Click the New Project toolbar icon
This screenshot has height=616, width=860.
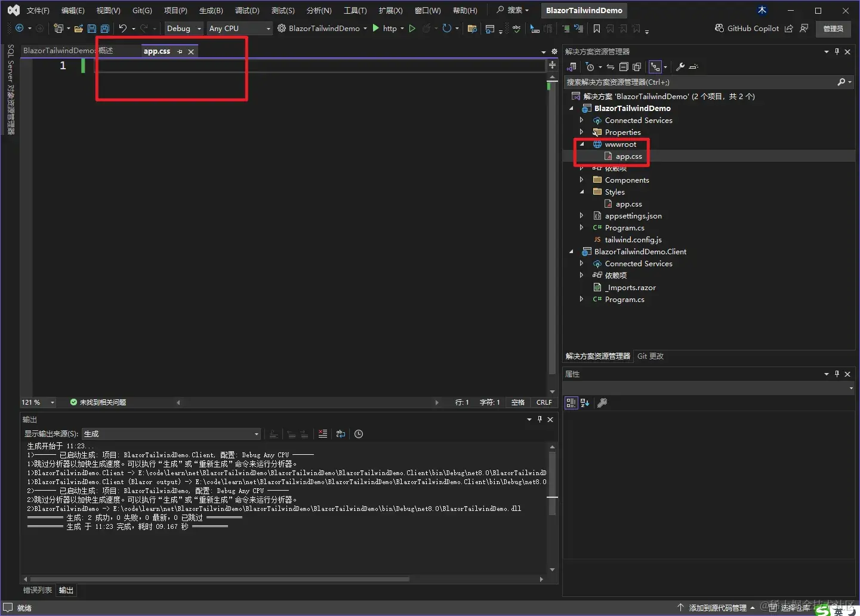[58, 28]
